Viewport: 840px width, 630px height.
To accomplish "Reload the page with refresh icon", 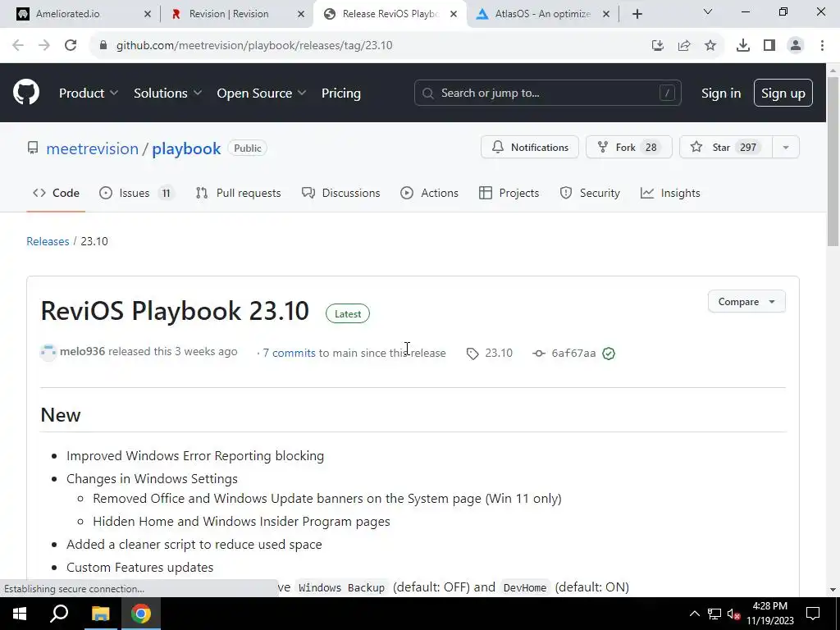I will click(71, 45).
